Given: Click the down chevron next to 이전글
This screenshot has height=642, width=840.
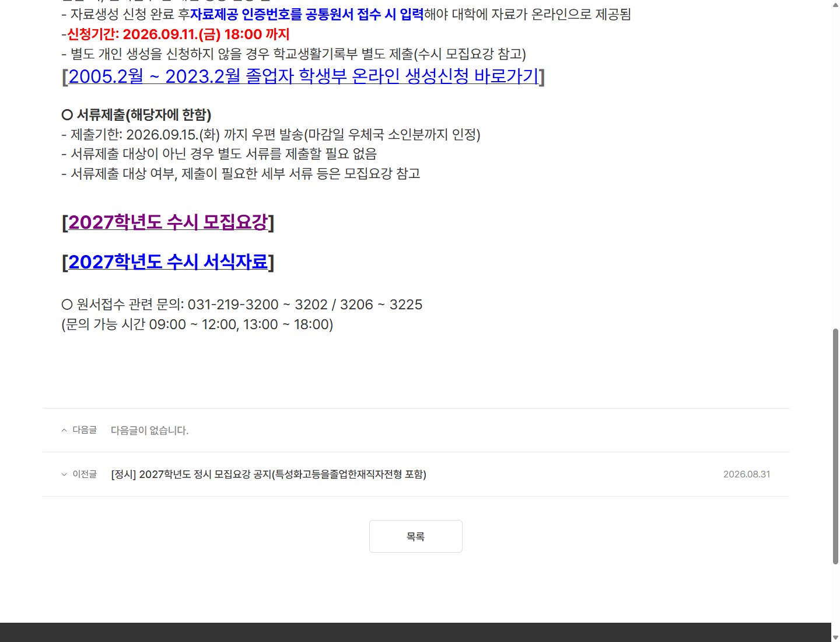Looking at the screenshot, I should tap(64, 474).
